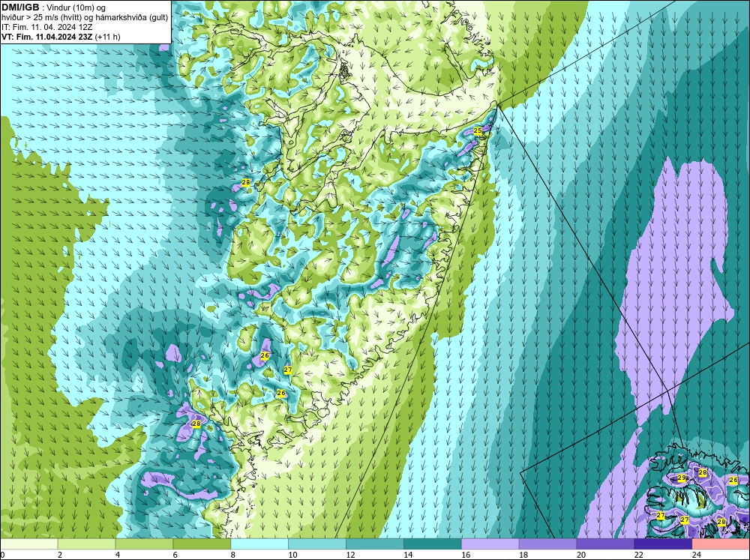
Task: Click the scale label '22'
Action: pos(638,555)
